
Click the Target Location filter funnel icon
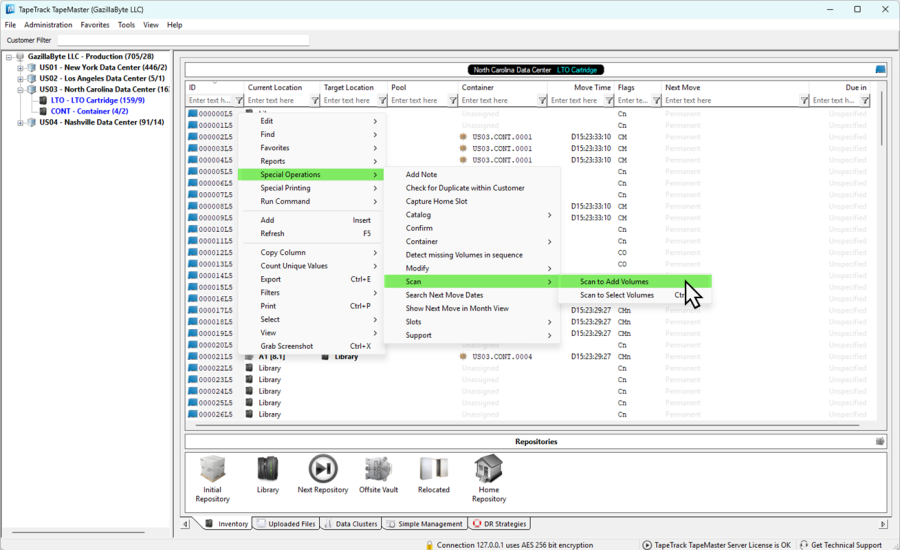[382, 100]
